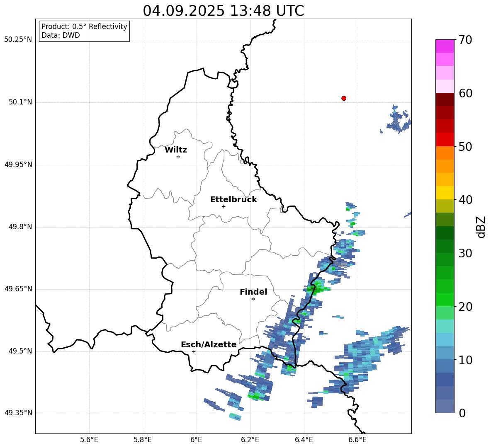
Task: Click the 6.2°E longitude label
Action: tap(250, 440)
